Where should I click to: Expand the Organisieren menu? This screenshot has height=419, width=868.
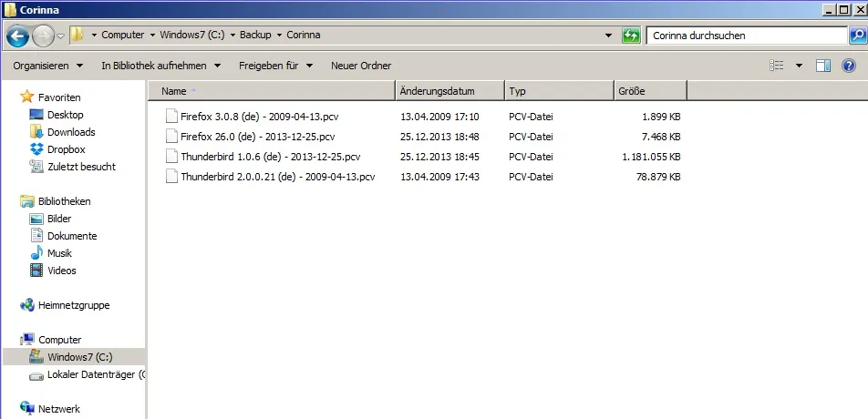[48, 66]
